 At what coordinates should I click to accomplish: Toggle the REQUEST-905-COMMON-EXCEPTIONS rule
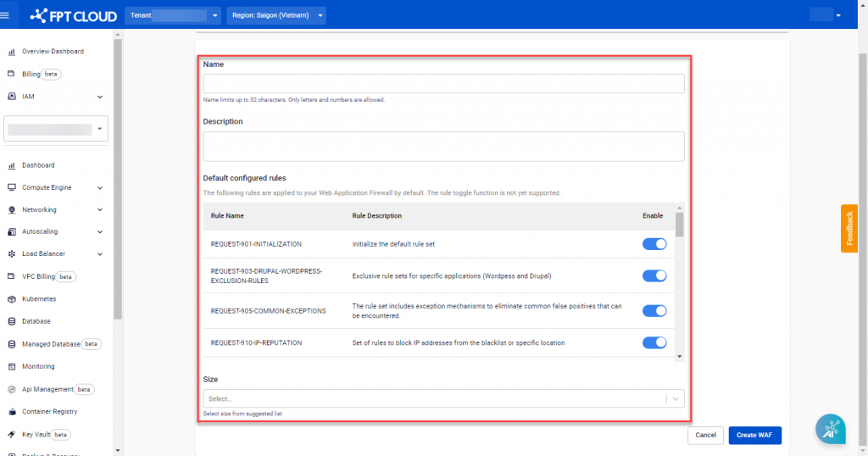pos(654,311)
